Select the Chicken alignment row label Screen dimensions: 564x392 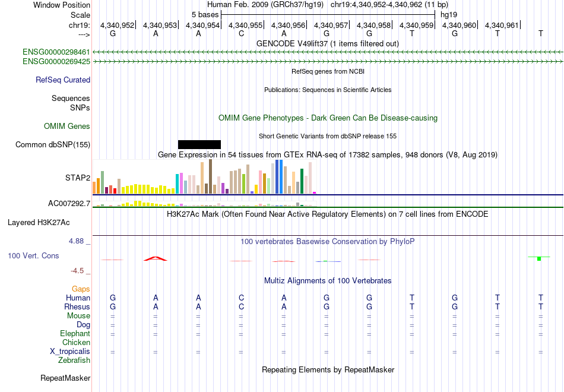point(76,342)
